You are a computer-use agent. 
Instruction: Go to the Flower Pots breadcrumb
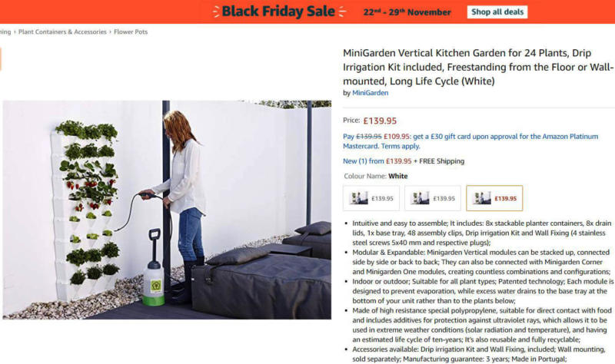pyautogui.click(x=131, y=31)
